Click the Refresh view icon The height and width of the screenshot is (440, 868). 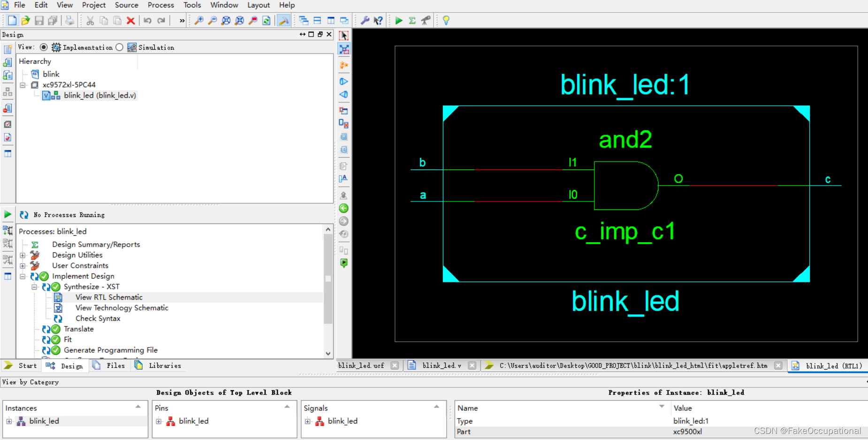tap(266, 20)
